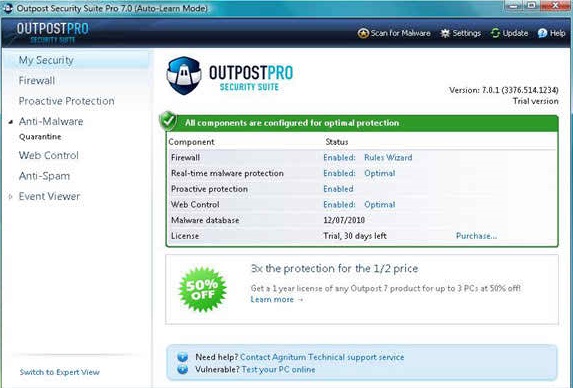Select Quarantine under Anti-Malware
Screen dimensions: 573x388
pyautogui.click(x=40, y=137)
